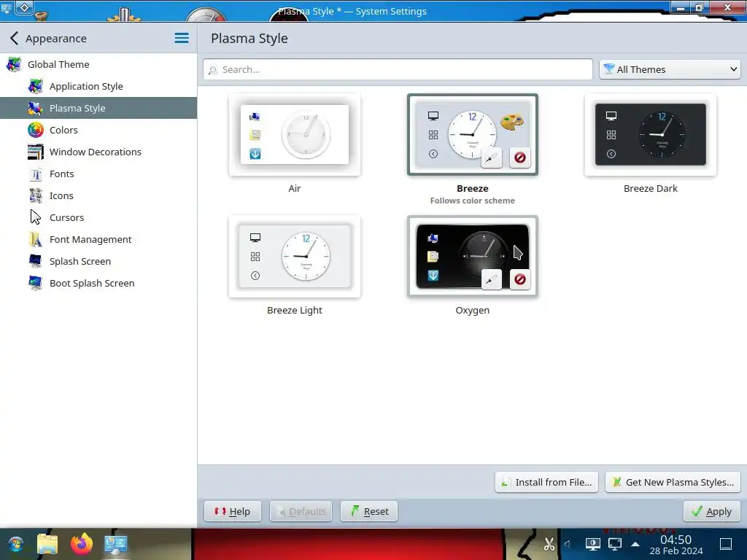Select the Air theme thumbnail
747x560 pixels.
point(295,135)
